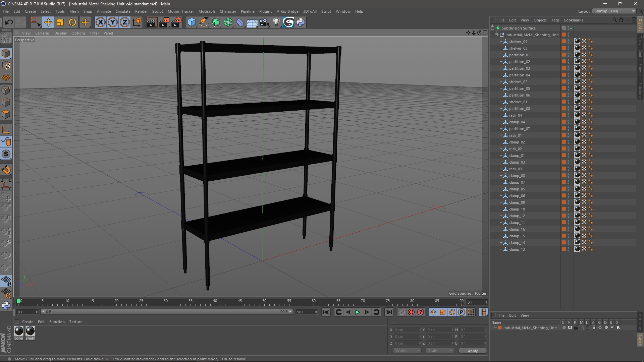The height and width of the screenshot is (362, 644).
Task: Open the Simulate menu
Action: (x=123, y=11)
